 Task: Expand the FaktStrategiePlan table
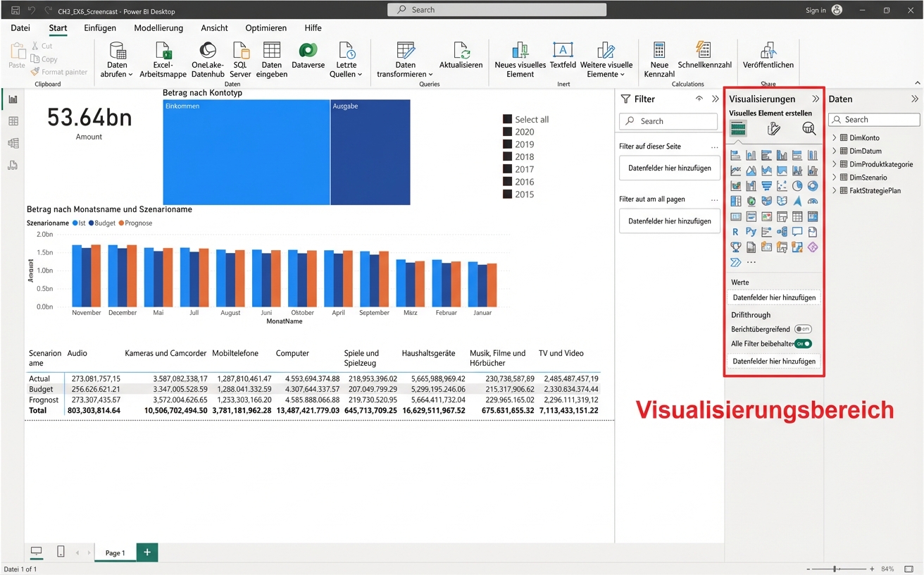click(x=835, y=190)
